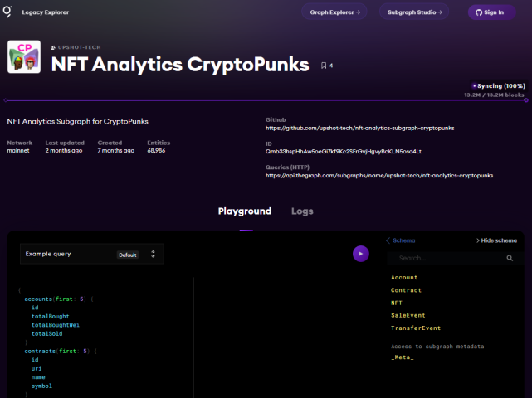Open the SaleEvent schema entity

point(408,316)
